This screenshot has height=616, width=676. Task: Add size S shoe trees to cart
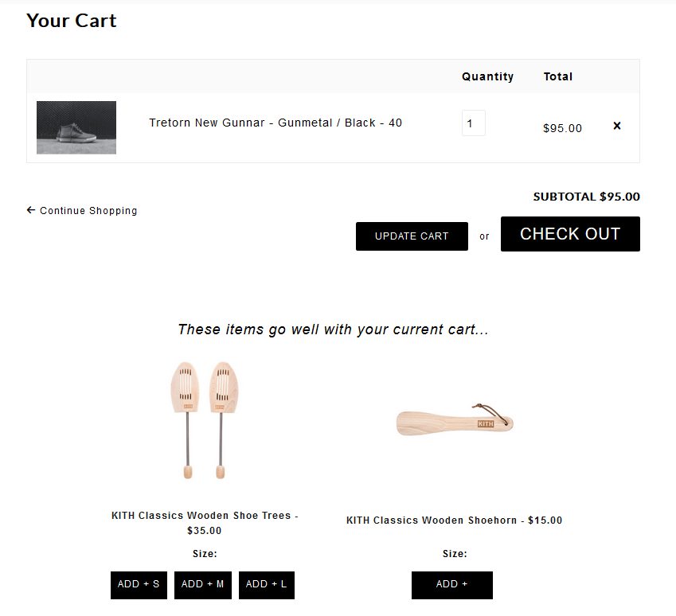[x=139, y=584]
